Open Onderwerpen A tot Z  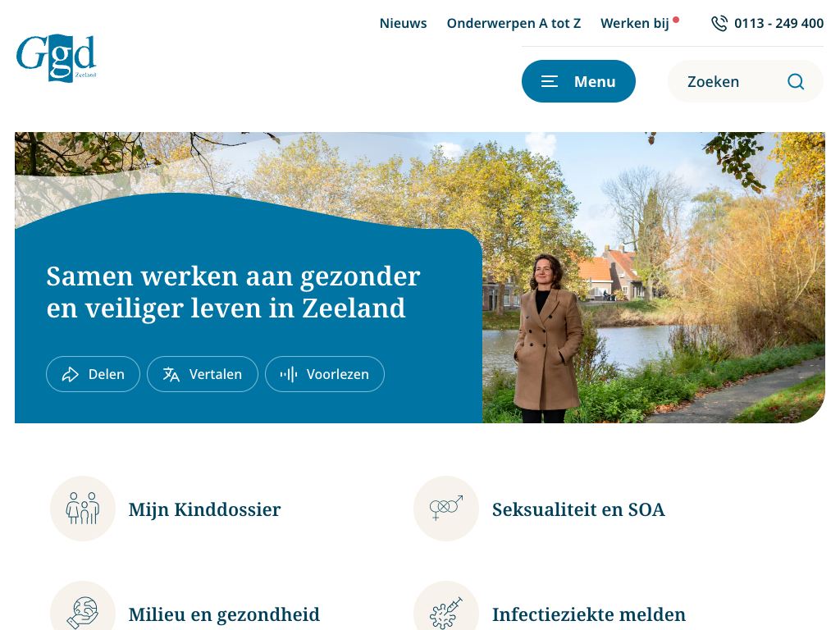pyautogui.click(x=514, y=24)
